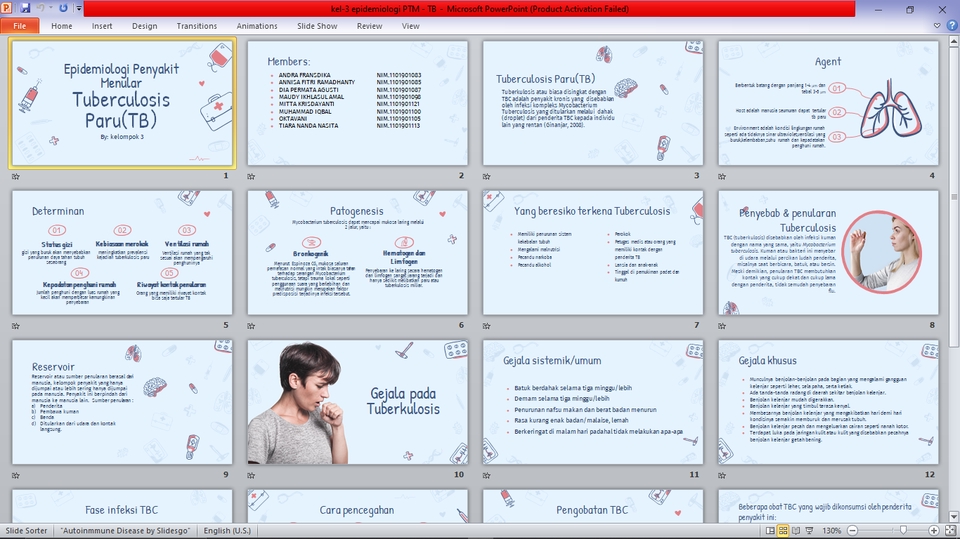The image size is (960, 539).
Task: Preview animation star under slide 3
Action: [486, 176]
